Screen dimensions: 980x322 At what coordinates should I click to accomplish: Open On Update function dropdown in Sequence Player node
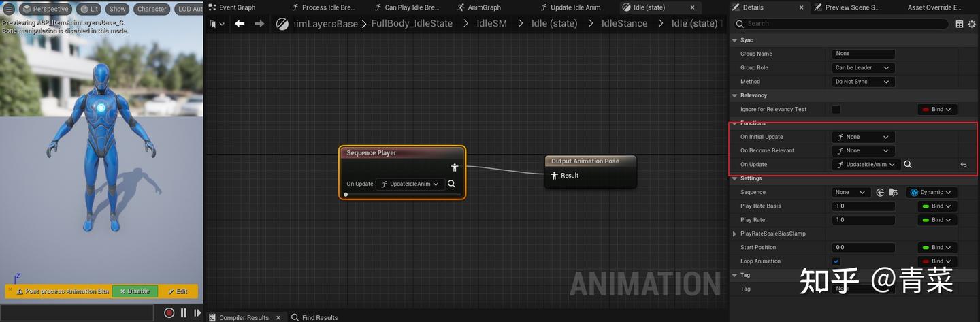pyautogui.click(x=410, y=184)
